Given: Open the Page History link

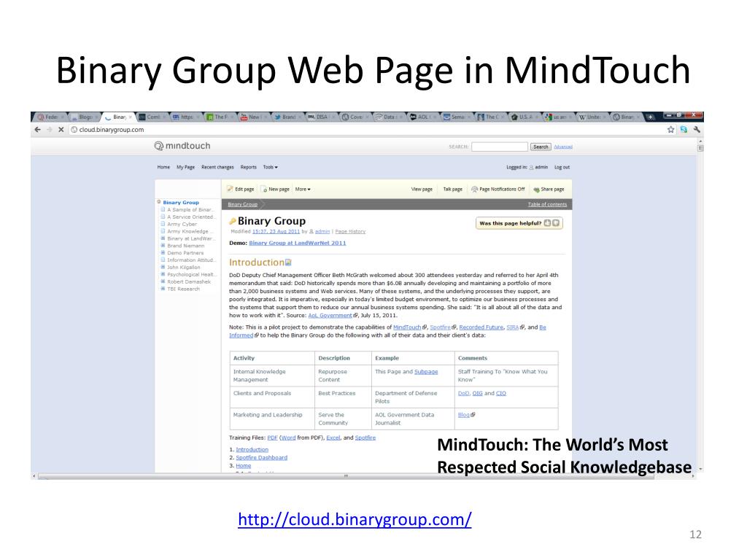Looking at the screenshot, I should 350,231.
